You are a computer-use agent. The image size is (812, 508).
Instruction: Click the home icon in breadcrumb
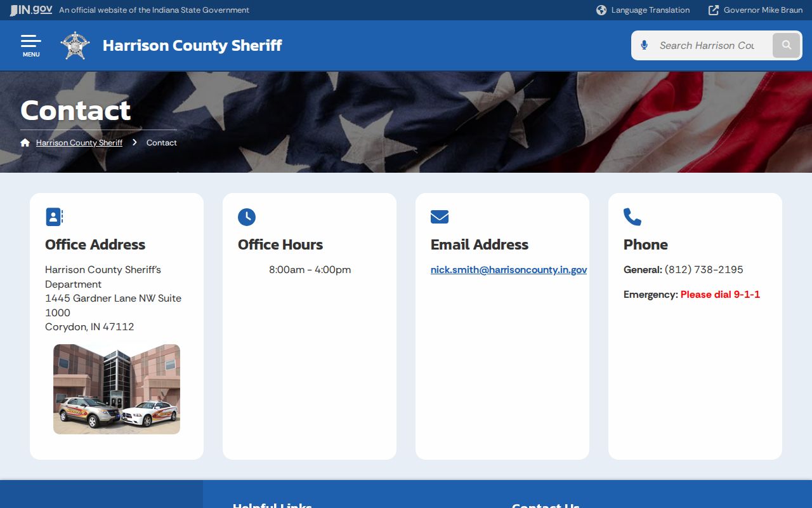tap(25, 142)
